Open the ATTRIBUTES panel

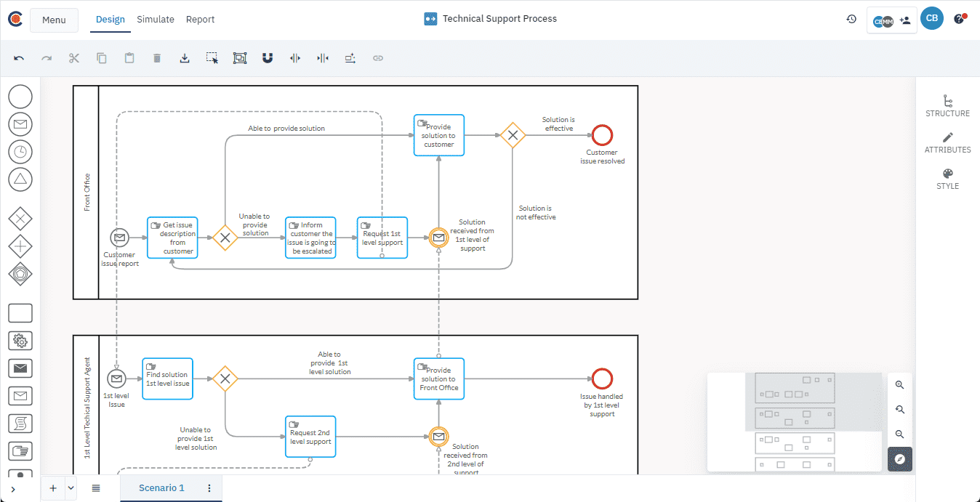[x=947, y=142]
